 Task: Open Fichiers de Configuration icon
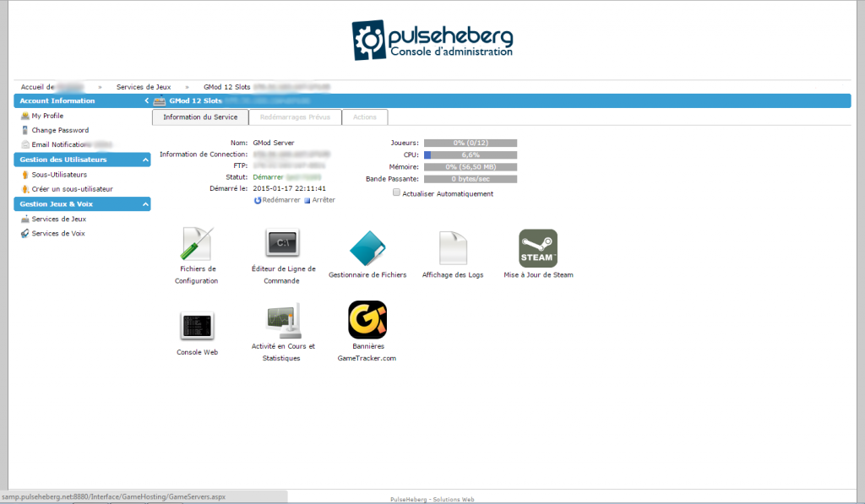click(x=197, y=247)
